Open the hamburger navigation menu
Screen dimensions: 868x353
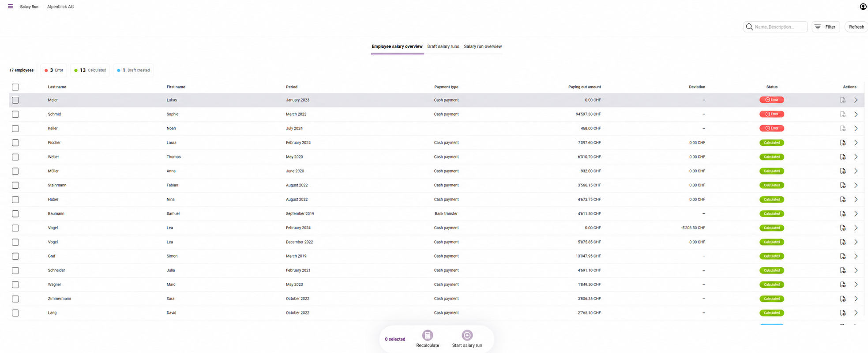coord(10,6)
